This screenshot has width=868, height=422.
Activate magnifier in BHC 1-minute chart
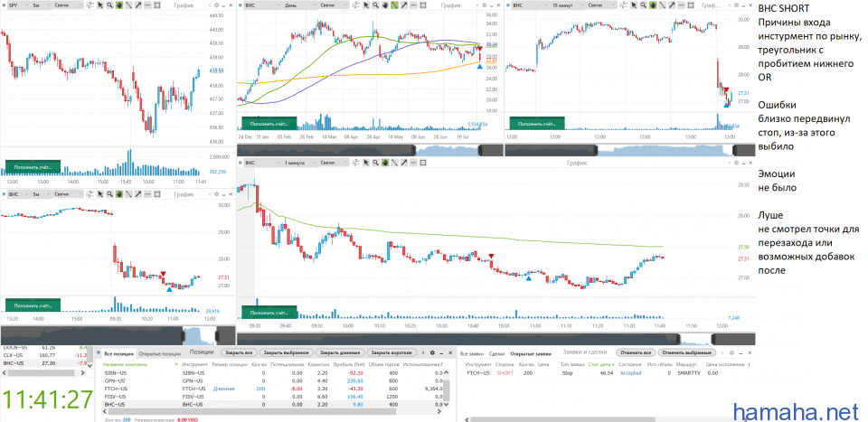coord(375,163)
